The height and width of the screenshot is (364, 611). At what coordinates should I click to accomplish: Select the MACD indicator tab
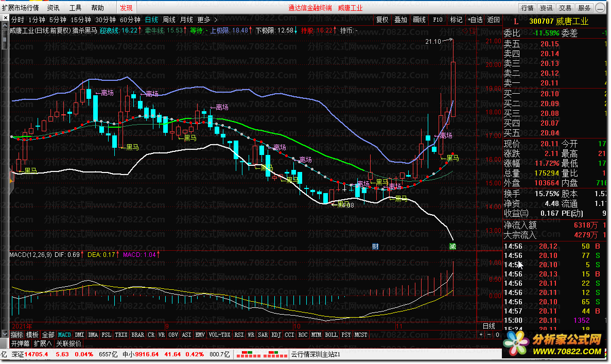[x=64, y=335]
